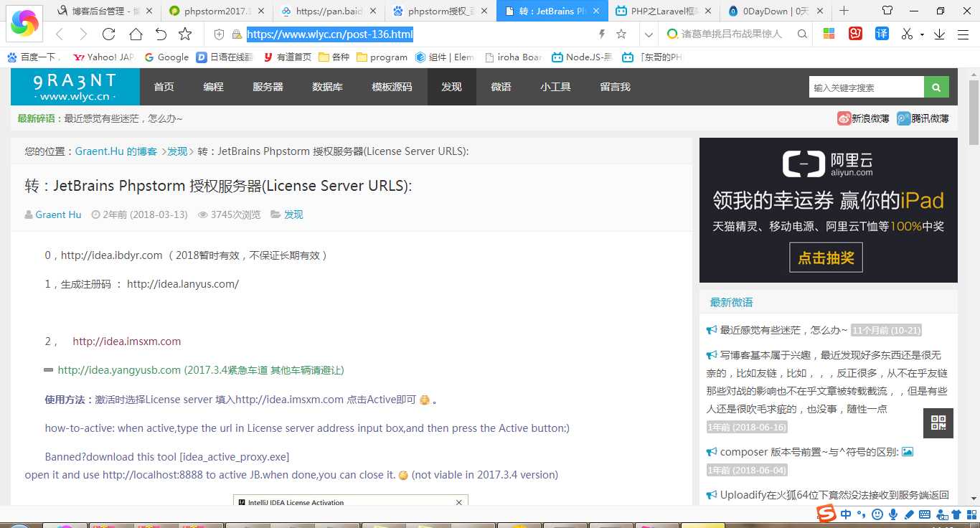
Task: Open the Graent.Hu 的博客 breadcrumb link
Action: (x=116, y=151)
